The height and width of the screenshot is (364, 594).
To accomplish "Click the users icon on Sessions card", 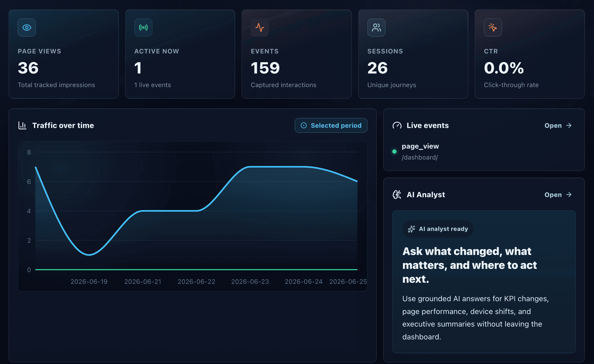I will (x=376, y=28).
